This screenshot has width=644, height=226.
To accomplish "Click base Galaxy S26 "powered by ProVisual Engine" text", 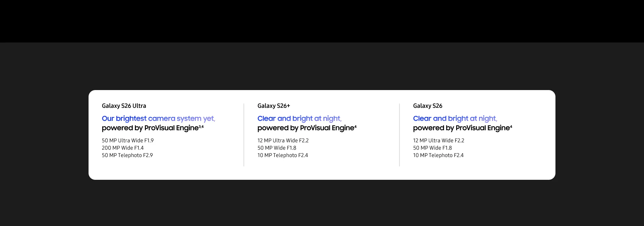I will coord(461,128).
